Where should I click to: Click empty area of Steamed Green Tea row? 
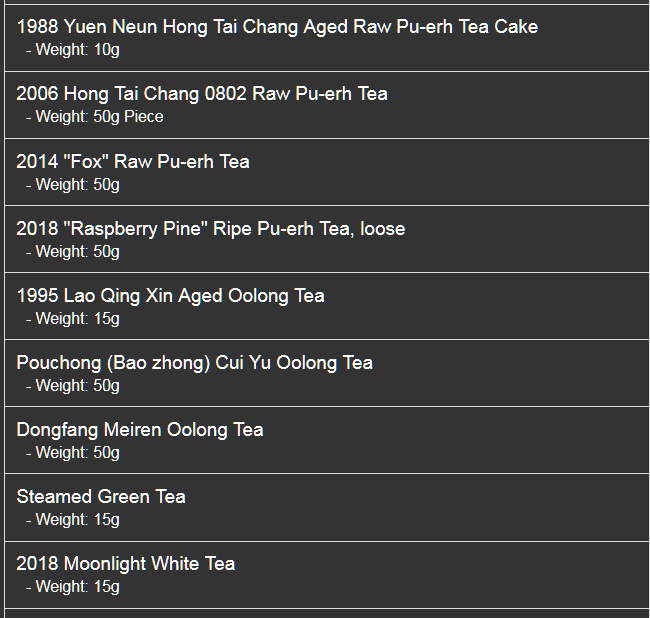415,508
